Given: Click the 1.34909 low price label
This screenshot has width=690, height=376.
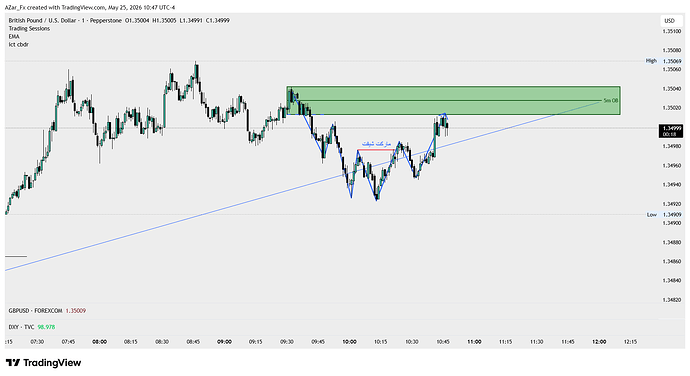Looking at the screenshot, I should 672,215.
